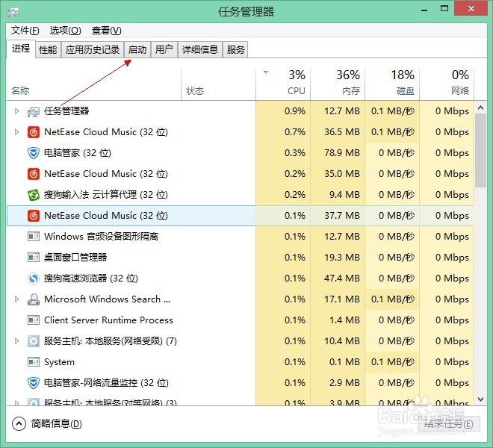This screenshot has width=493, height=448.
Task: Click the System process icon
Action: click(34, 362)
